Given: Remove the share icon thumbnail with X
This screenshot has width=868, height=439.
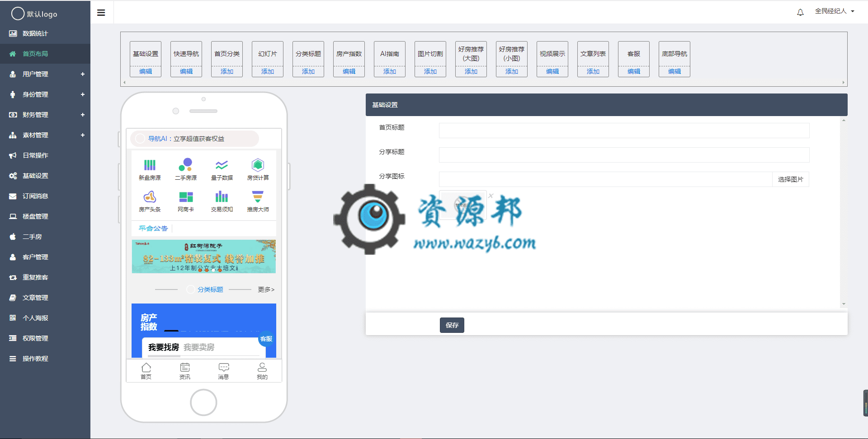Looking at the screenshot, I should (x=491, y=196).
